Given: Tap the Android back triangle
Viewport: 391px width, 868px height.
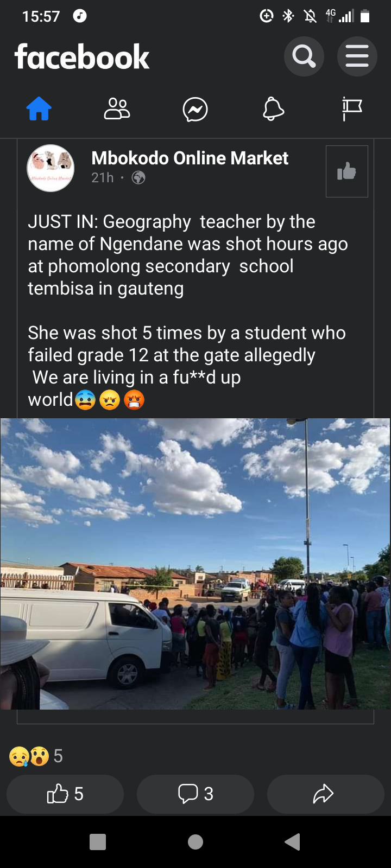Looking at the screenshot, I should (x=293, y=842).
